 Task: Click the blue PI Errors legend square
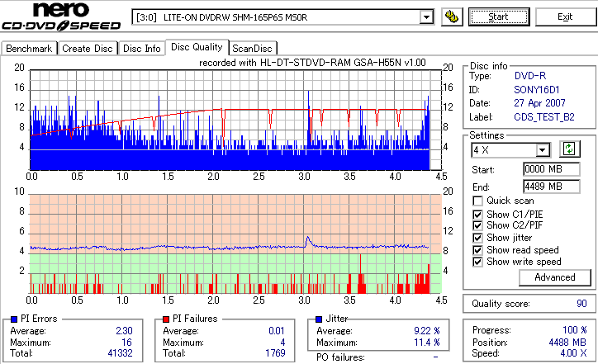[x=14, y=319]
